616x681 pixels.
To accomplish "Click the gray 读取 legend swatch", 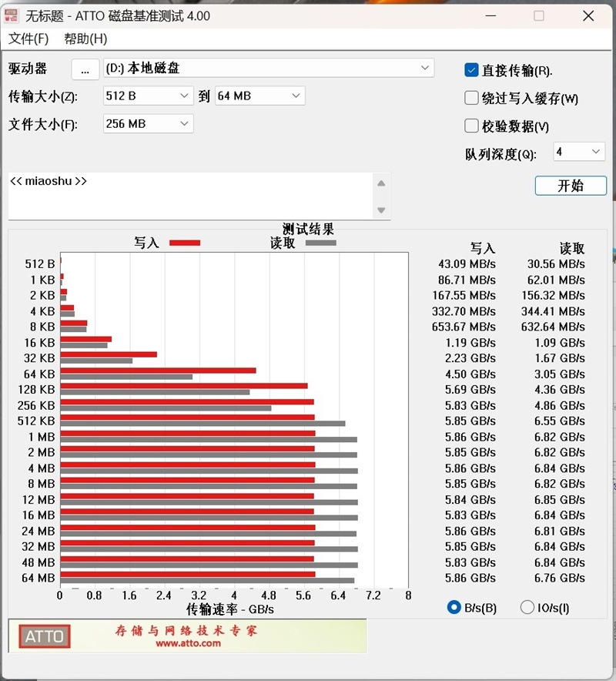I will click(x=321, y=243).
